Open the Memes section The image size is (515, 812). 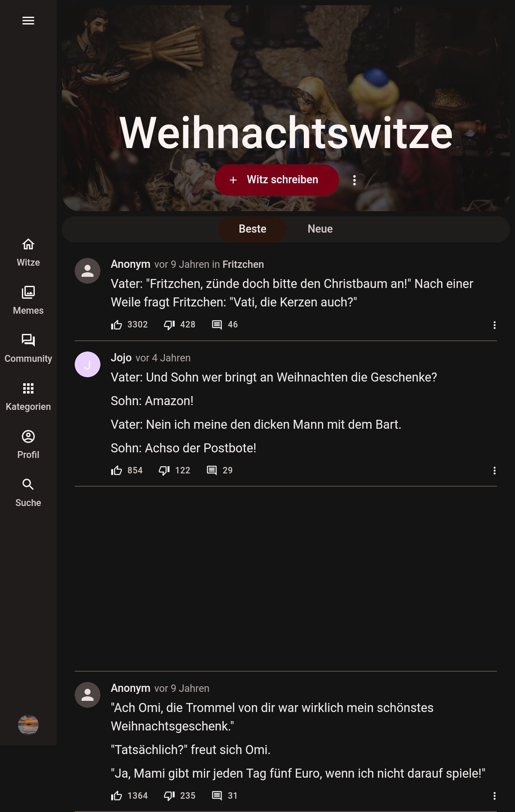pos(28,300)
